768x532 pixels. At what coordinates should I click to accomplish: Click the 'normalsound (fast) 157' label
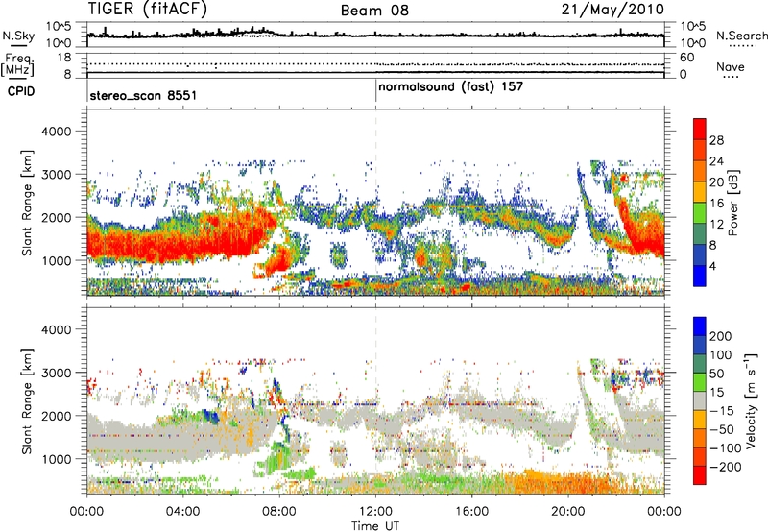(x=451, y=87)
